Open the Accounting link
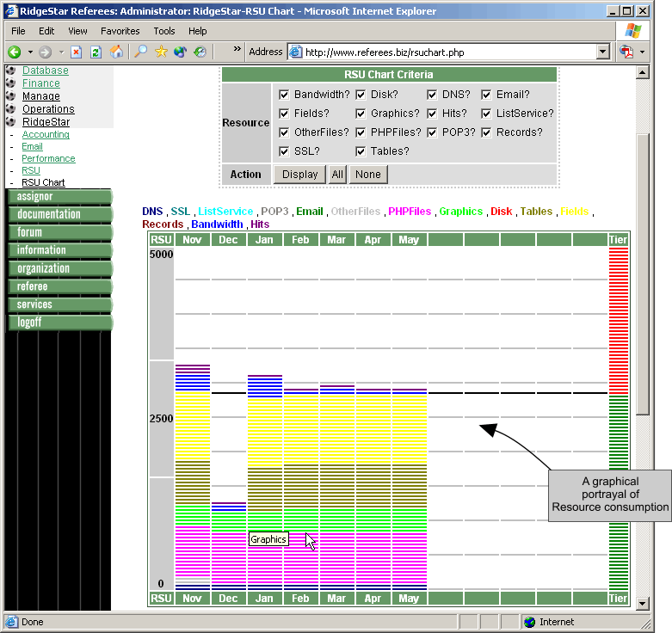Screen dimensions: 672x633 pyautogui.click(x=46, y=134)
